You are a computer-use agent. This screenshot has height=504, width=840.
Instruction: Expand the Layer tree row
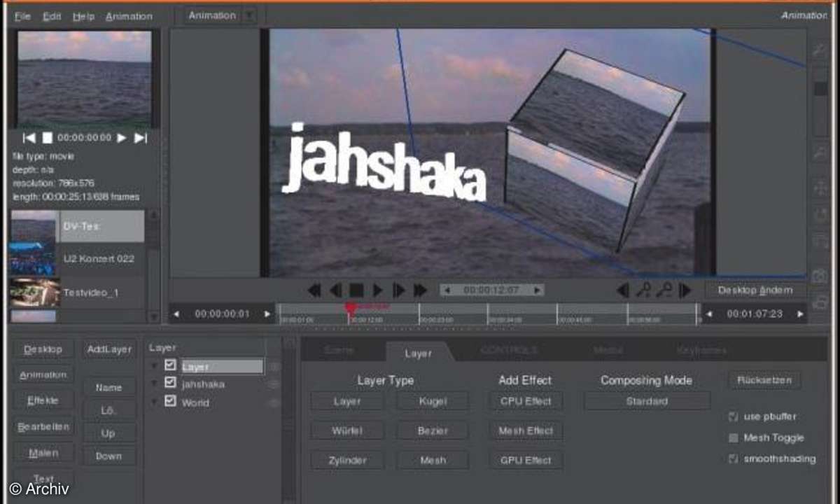155,365
